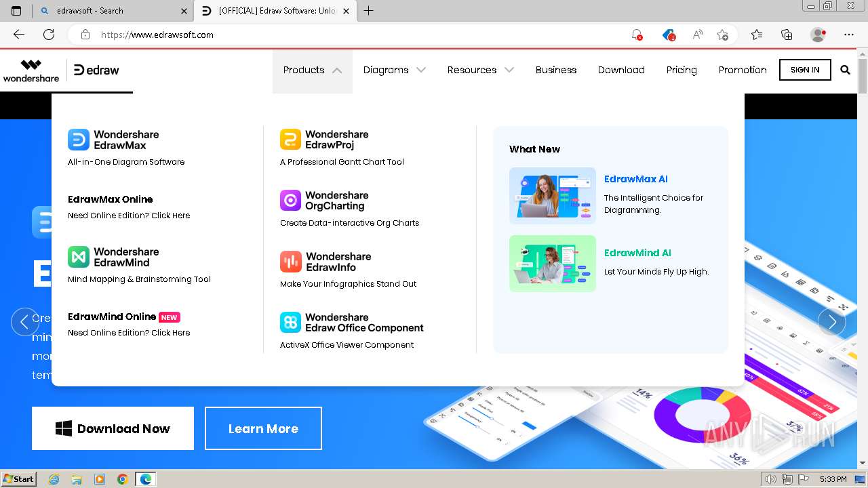Select the Edraw Software official tab
Screen dimensions: 868x488
[277, 11]
